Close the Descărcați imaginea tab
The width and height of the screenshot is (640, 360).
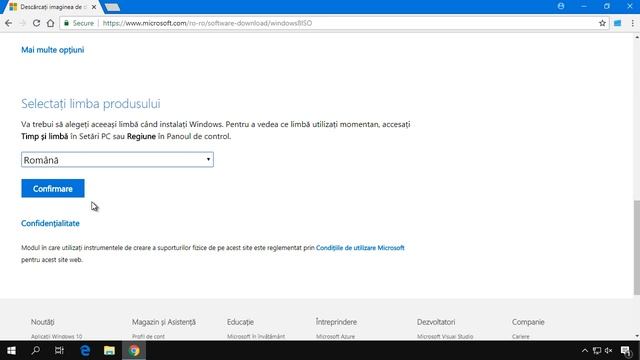(94, 7)
